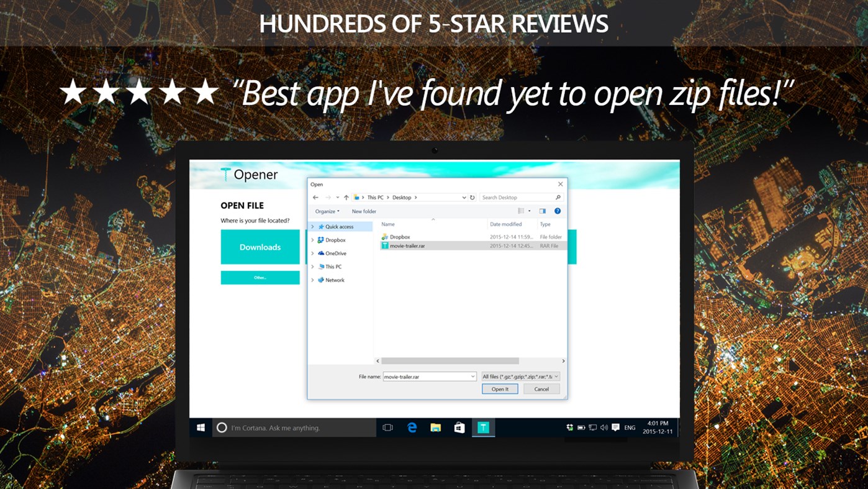Expand the Quick access section
This screenshot has width=868, height=489.
313,226
